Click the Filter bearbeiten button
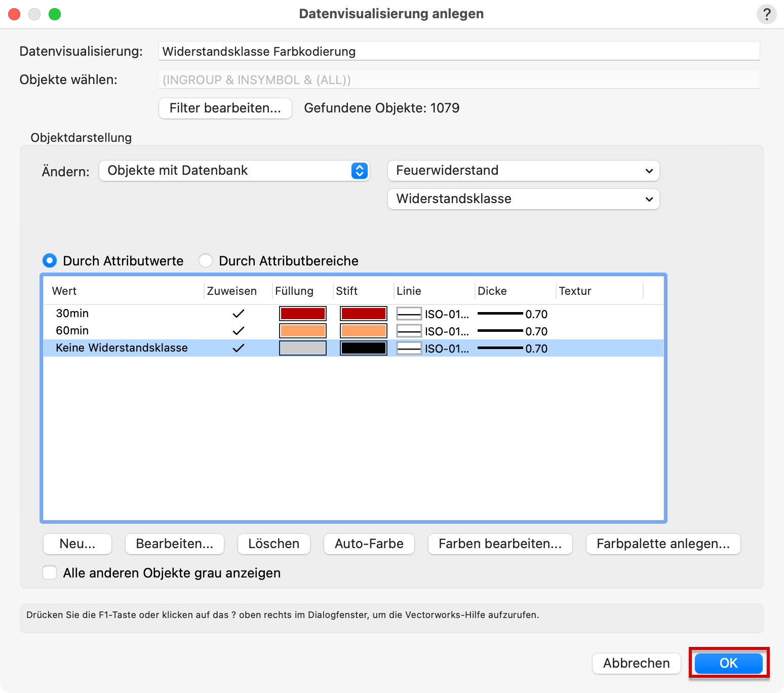784x693 pixels. tap(225, 108)
